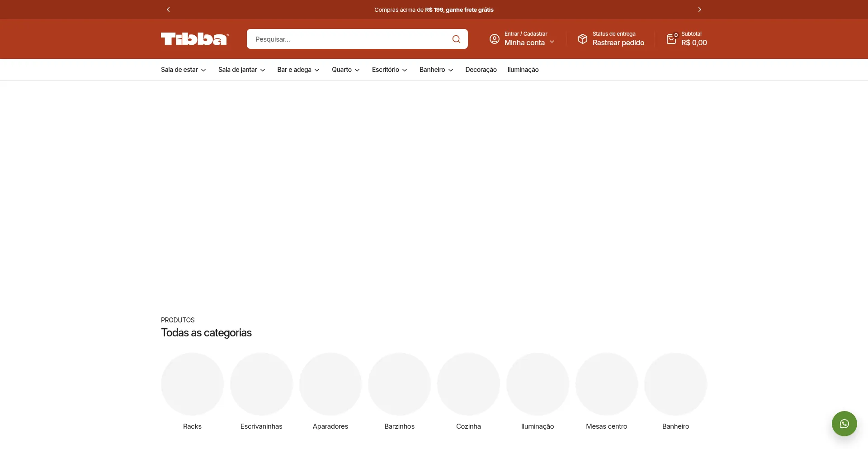Open the Banheiro category circle thumbnail

click(675, 384)
